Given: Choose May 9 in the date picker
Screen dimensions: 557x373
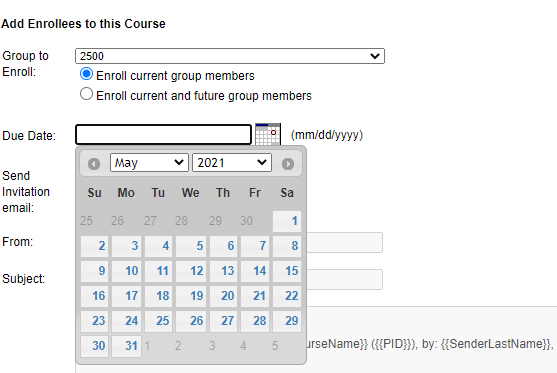Looking at the screenshot, I should pos(94,271).
